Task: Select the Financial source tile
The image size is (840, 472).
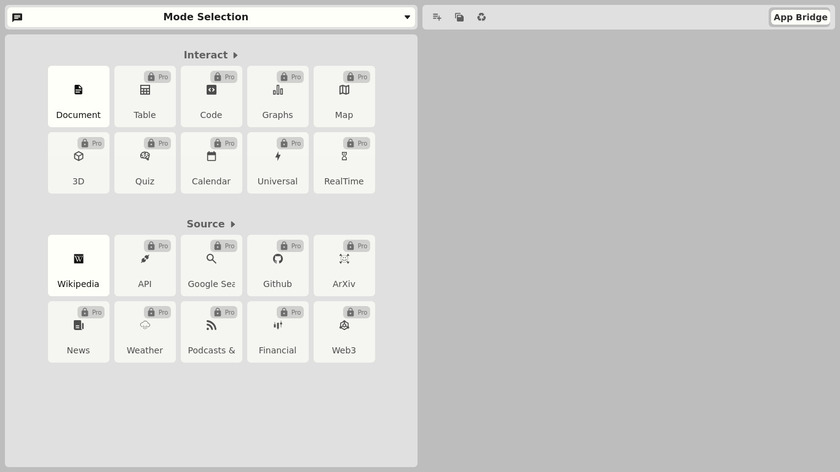Action: 277,332
